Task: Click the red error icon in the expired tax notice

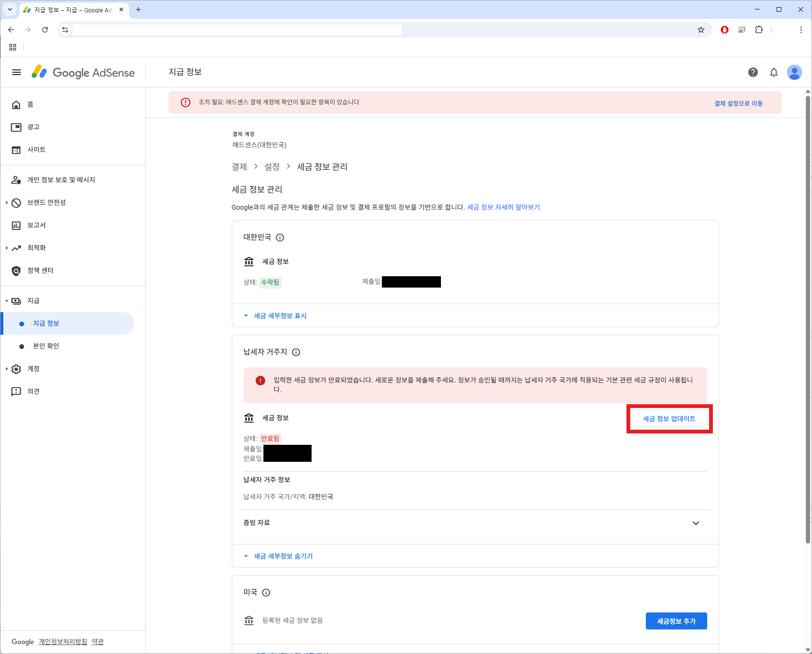Action: [260, 381]
